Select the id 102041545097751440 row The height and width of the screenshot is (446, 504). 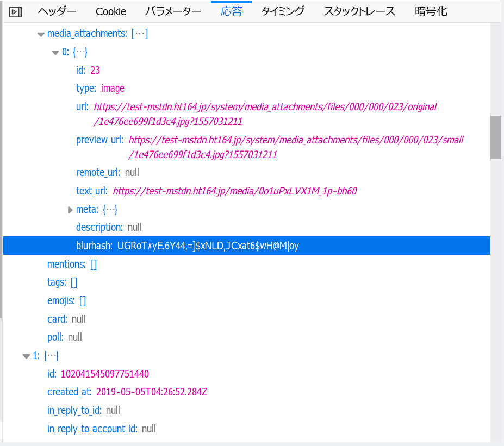point(246,374)
